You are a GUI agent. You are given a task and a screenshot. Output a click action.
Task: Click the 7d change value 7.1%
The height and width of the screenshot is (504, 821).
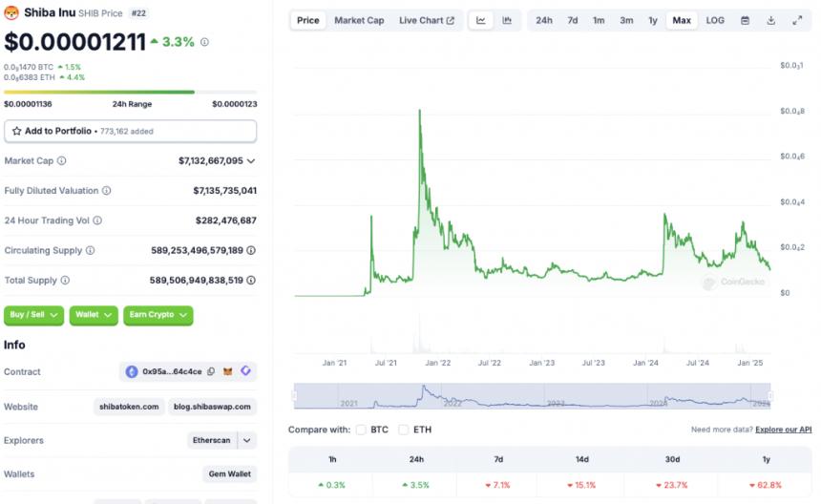click(497, 485)
